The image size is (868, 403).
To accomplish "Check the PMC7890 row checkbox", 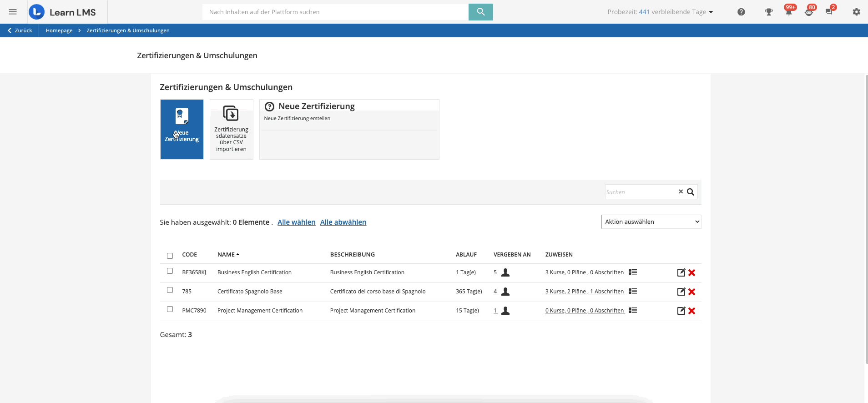I will click(170, 309).
